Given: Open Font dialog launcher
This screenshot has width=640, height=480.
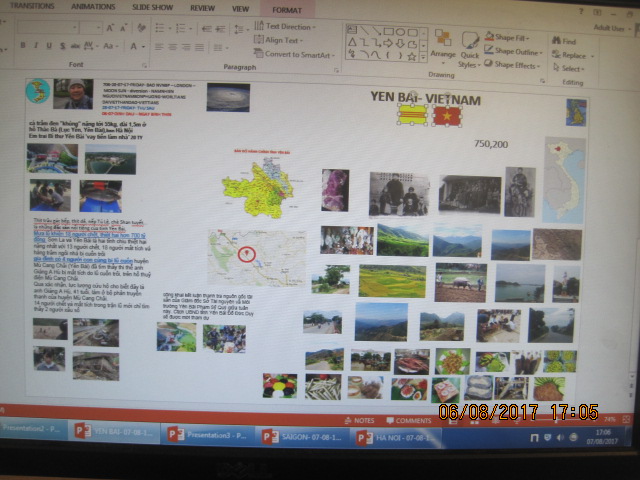Looking at the screenshot, I should [x=144, y=65].
